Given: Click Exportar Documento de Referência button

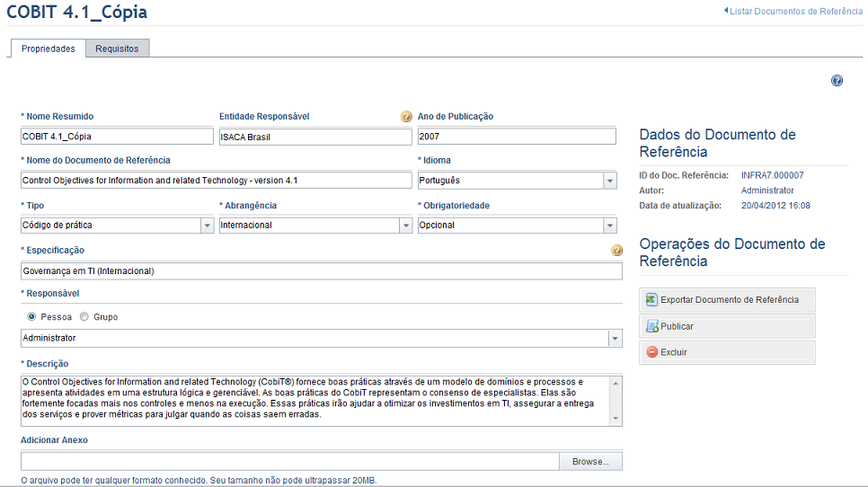Looking at the screenshot, I should pos(727,299).
